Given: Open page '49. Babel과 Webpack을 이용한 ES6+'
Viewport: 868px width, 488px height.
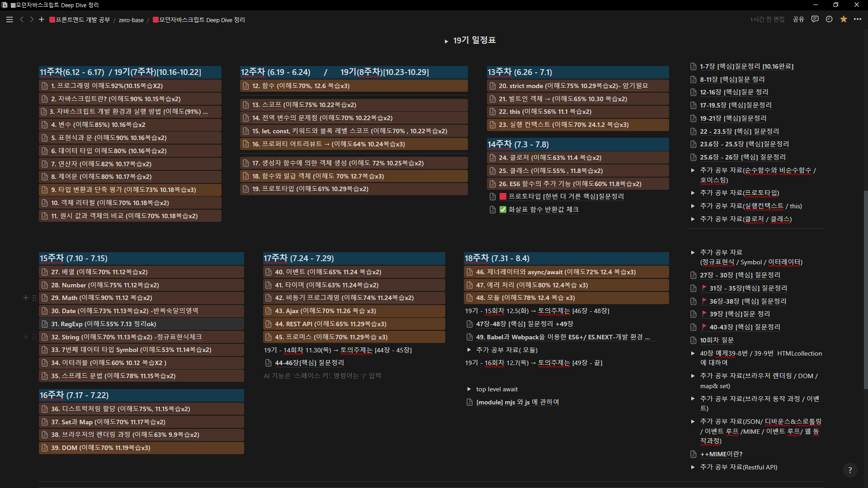Looking at the screenshot, I should (563, 337).
